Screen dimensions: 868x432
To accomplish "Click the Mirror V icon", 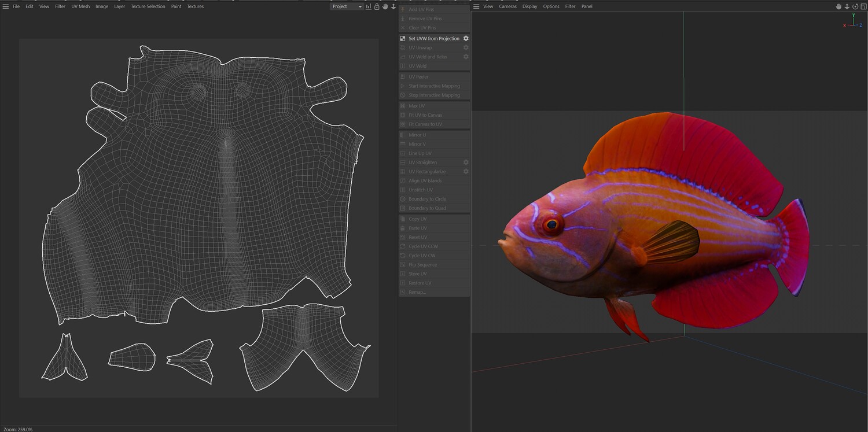I will [403, 144].
